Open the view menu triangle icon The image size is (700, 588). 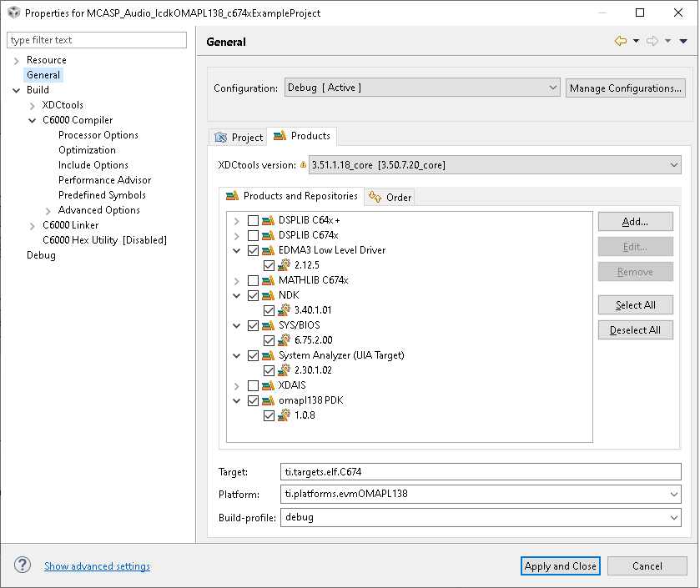click(683, 41)
